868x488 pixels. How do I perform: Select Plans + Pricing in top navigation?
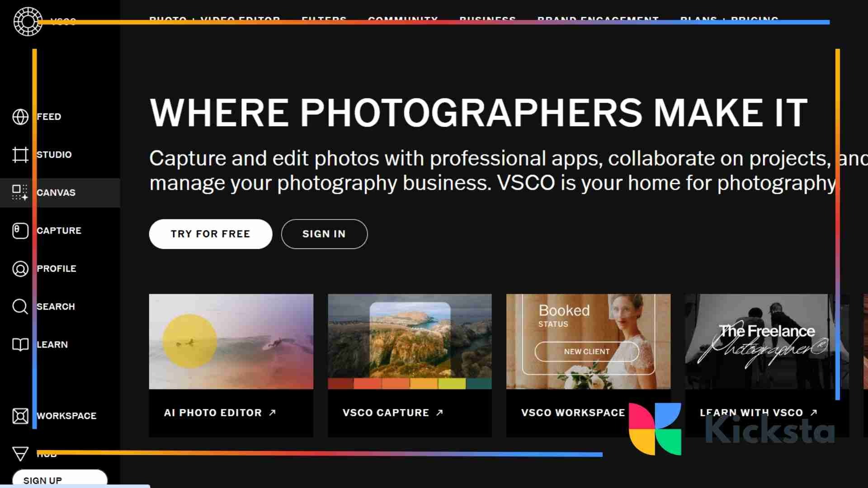[x=729, y=20]
